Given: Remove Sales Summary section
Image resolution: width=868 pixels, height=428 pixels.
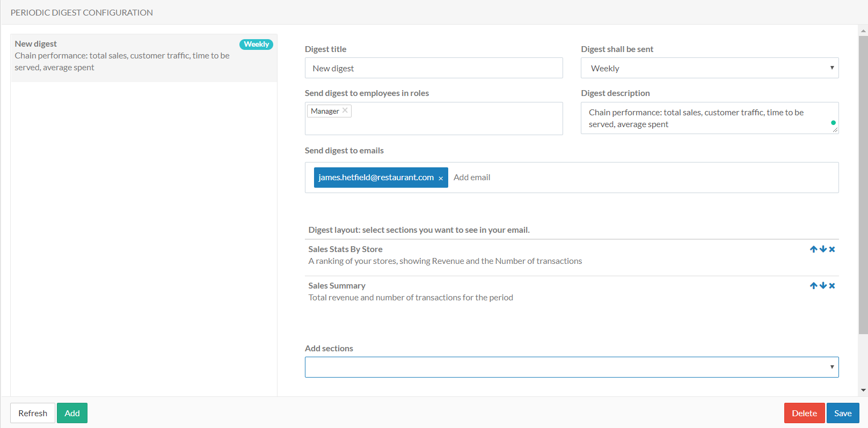Looking at the screenshot, I should [832, 286].
